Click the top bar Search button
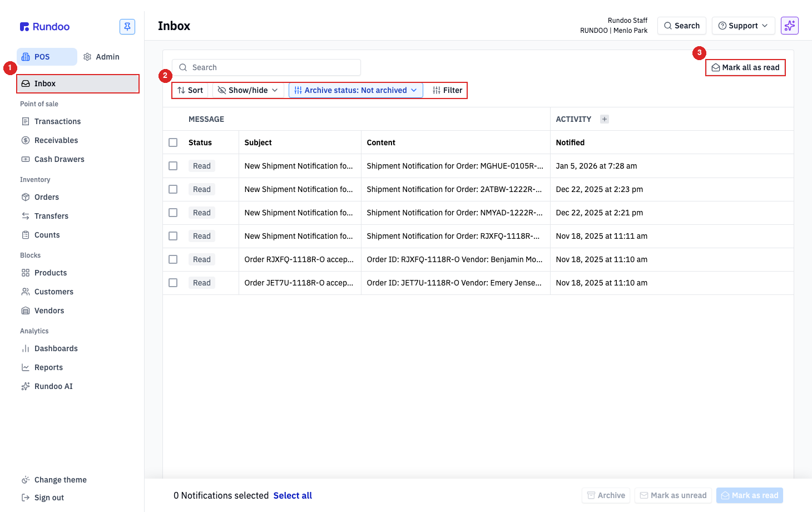 tap(682, 26)
